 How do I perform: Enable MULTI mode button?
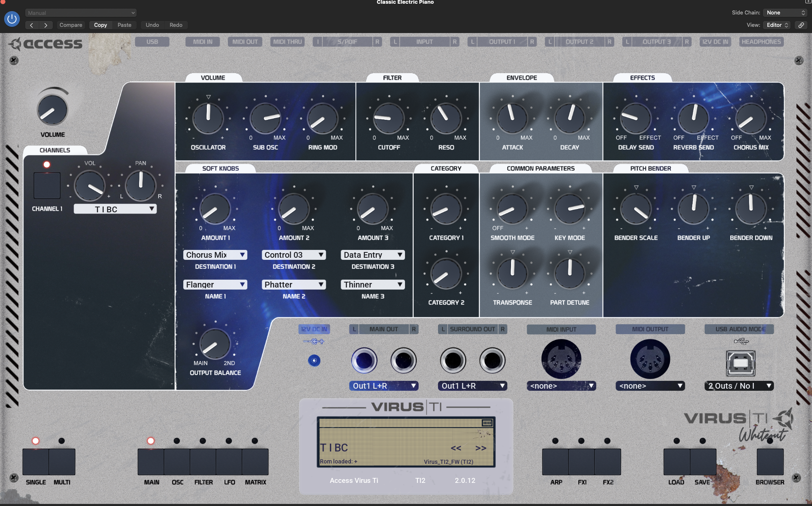coord(62,462)
